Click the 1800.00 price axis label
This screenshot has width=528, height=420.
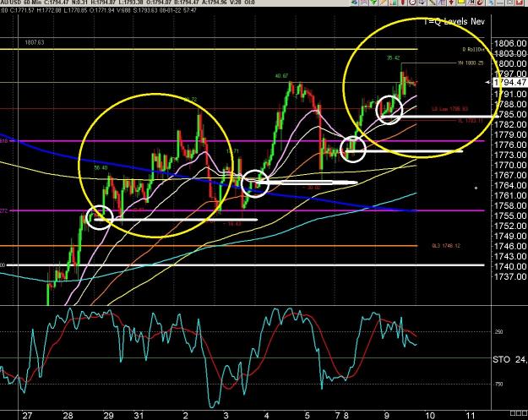coord(510,63)
